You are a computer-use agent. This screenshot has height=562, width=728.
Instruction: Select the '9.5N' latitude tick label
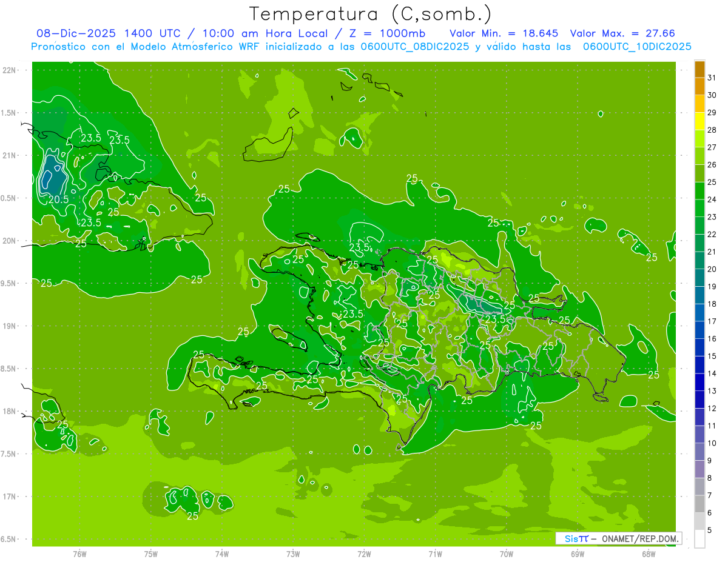(x=9, y=283)
